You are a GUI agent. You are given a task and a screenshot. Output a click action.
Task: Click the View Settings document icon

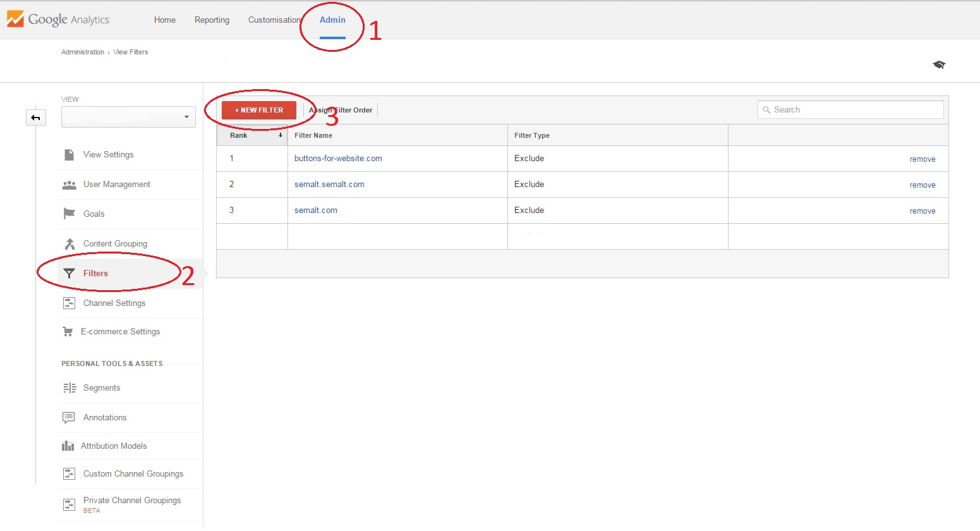coord(70,155)
